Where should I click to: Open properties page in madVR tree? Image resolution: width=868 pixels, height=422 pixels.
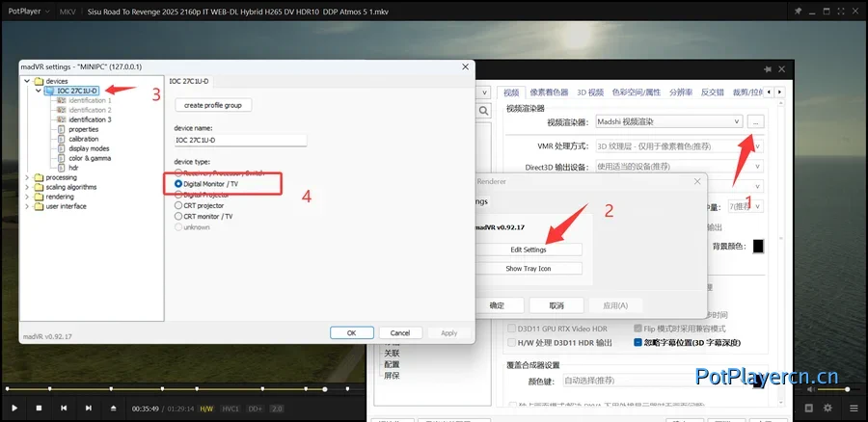pyautogui.click(x=84, y=129)
